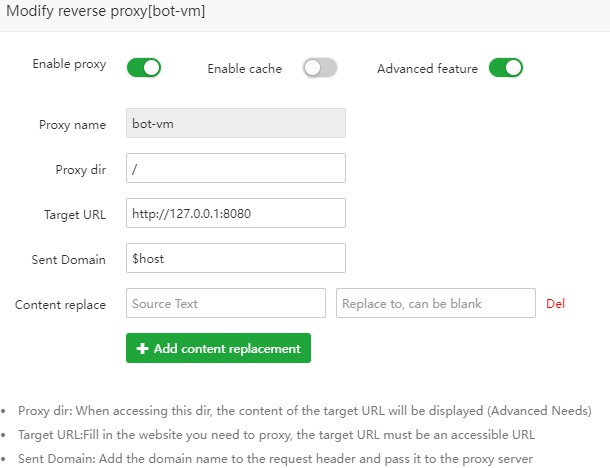This screenshot has height=468, width=610.
Task: Focus the Proxy dir input containing slash
Action: pyautogui.click(x=236, y=168)
